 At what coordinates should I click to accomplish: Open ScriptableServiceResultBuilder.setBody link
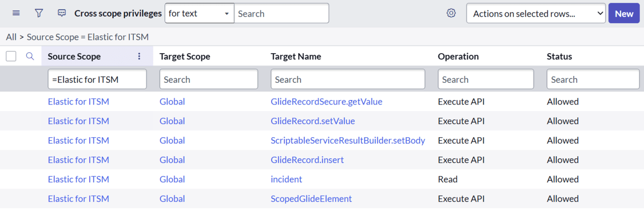click(348, 141)
